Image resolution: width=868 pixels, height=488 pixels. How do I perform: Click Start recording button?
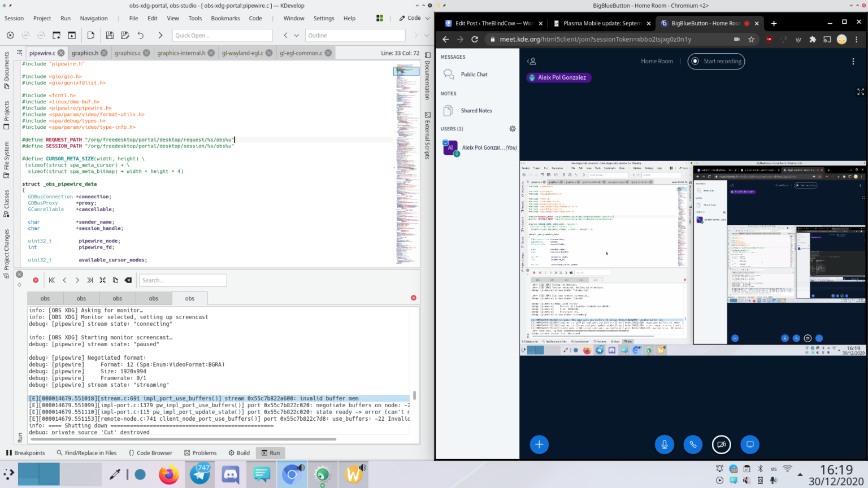pyautogui.click(x=716, y=61)
